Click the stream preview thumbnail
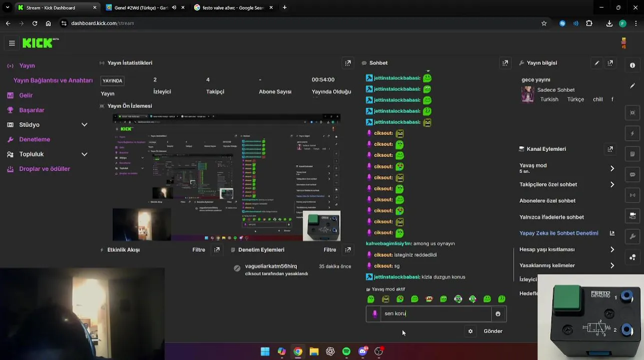Image resolution: width=644 pixels, height=360 pixels. [227, 177]
